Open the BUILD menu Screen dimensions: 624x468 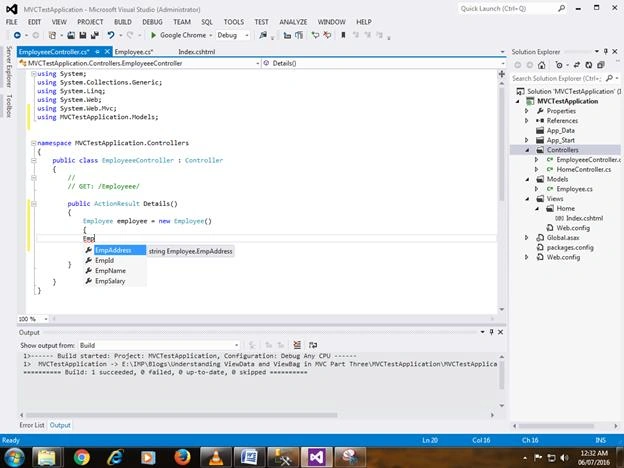123,22
